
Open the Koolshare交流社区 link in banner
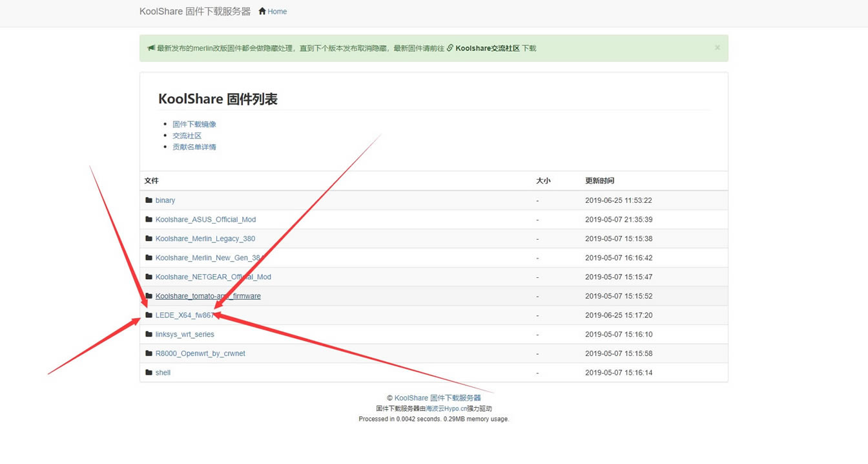point(488,48)
